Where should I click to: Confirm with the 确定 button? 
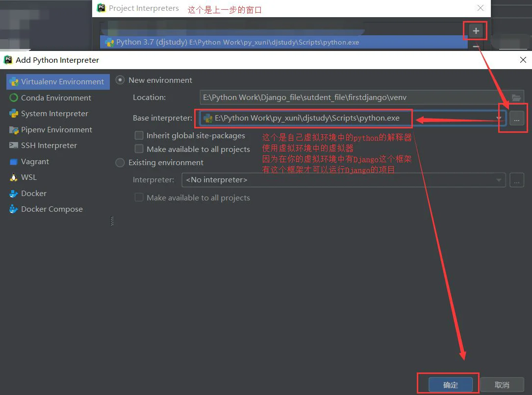[451, 385]
